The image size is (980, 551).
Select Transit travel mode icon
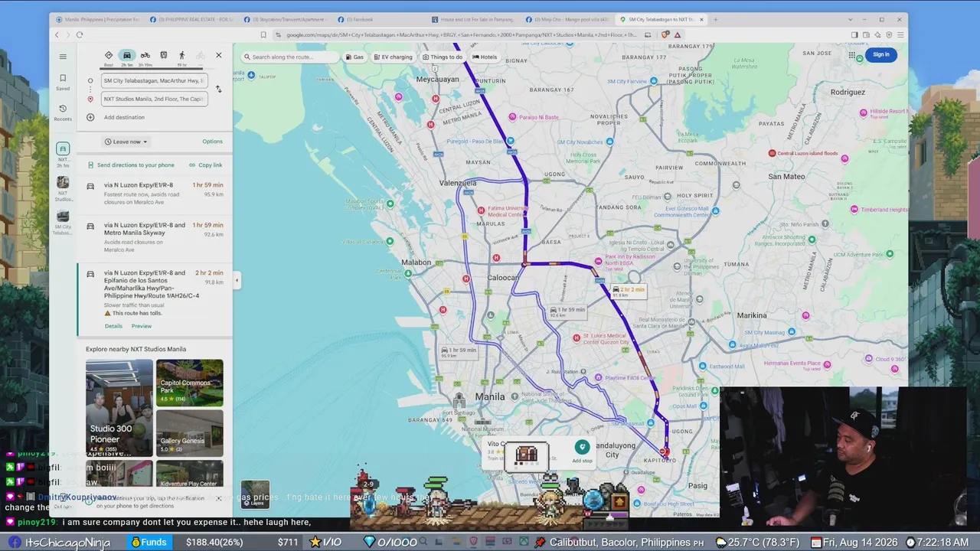click(x=163, y=55)
